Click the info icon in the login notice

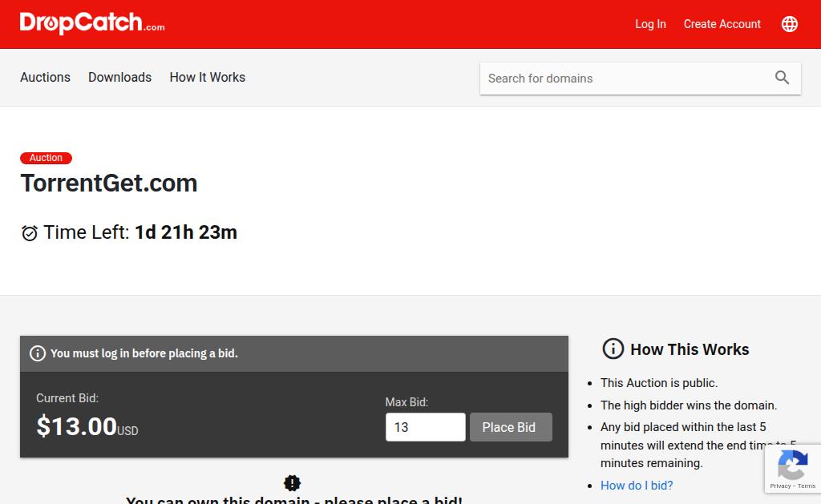37,353
